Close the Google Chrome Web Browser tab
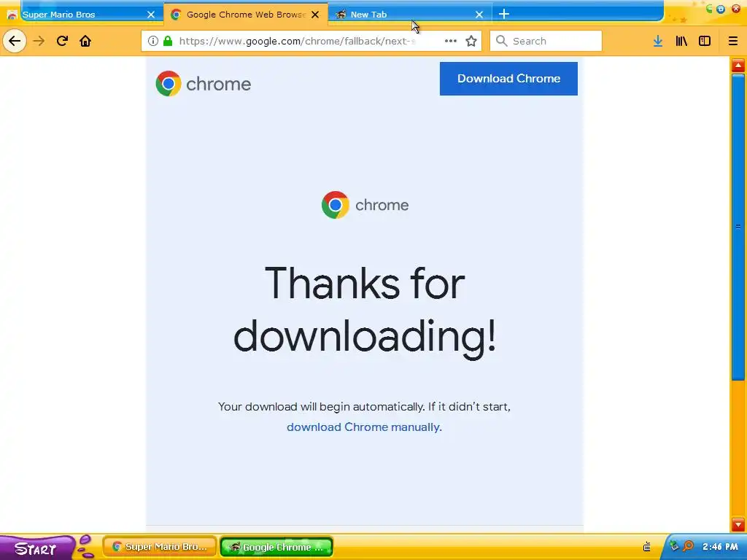Viewport: 747px width, 560px height. pos(315,15)
